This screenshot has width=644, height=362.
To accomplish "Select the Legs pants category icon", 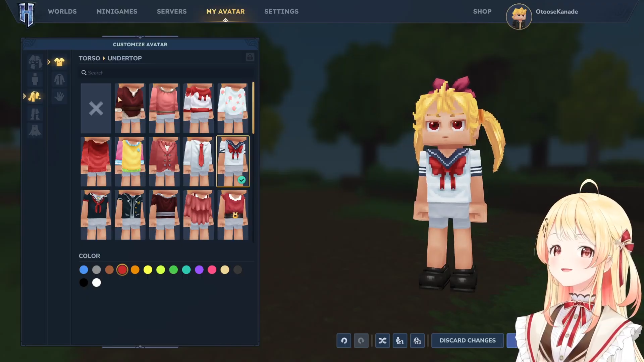I will 35,114.
